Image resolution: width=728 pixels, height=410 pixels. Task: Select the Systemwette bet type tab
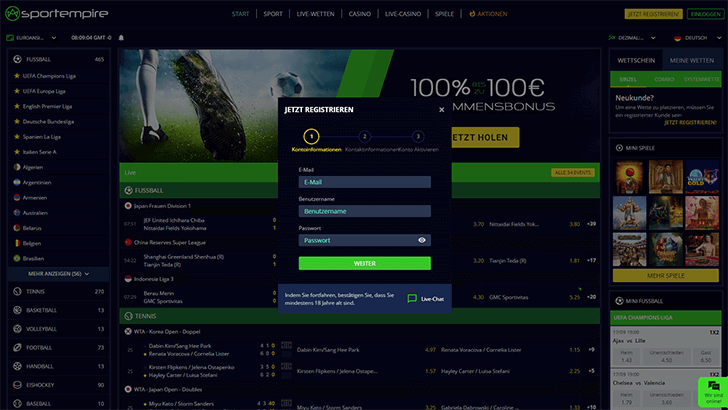[x=702, y=79]
